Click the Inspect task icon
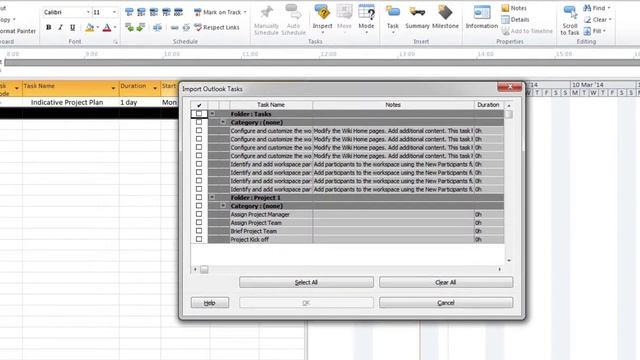This screenshot has width=640, height=360. click(322, 13)
